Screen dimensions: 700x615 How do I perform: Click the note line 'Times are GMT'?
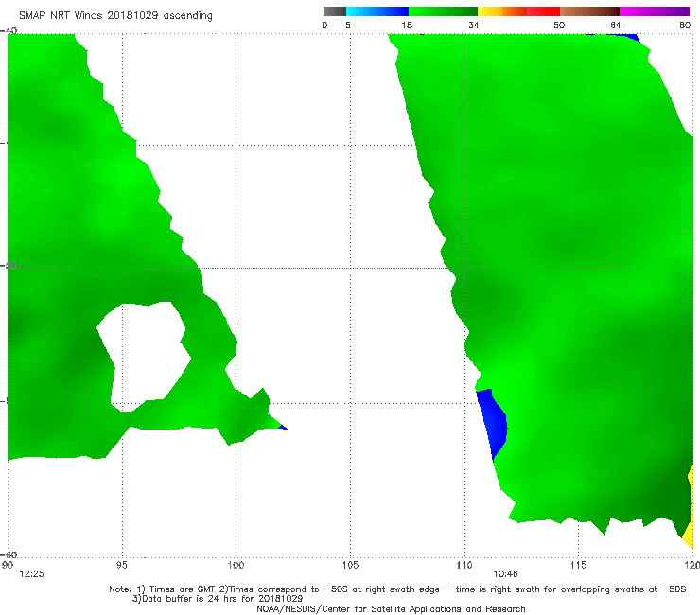coord(183,589)
